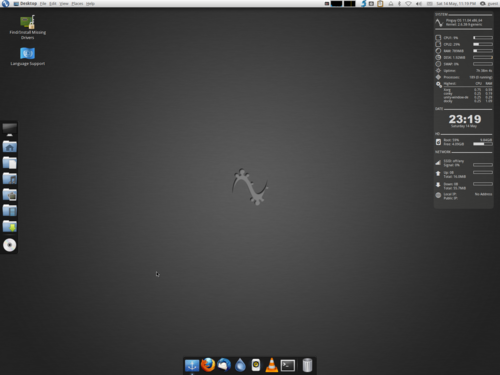Open Find/Install Missing Drivers desktop icon
Screen dimensions: 500x375
(28, 27)
